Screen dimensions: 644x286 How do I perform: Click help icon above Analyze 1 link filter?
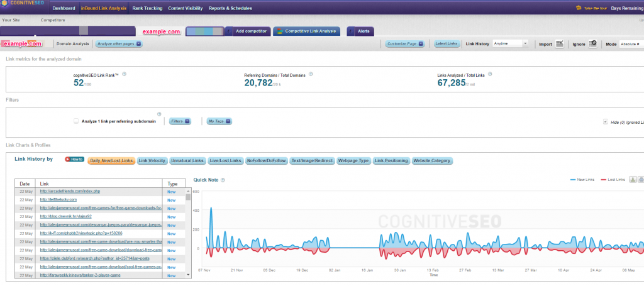[x=159, y=114]
